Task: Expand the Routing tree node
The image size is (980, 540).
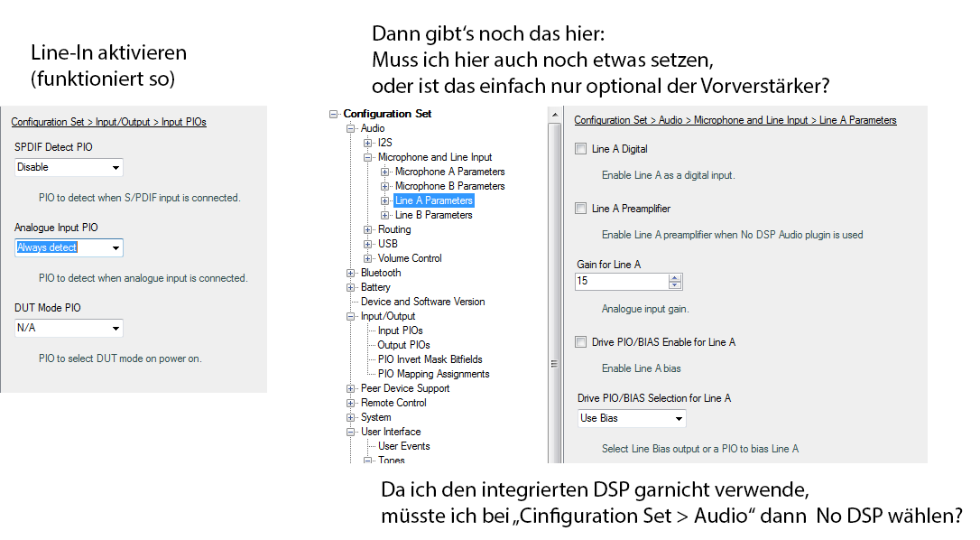Action: 368,229
